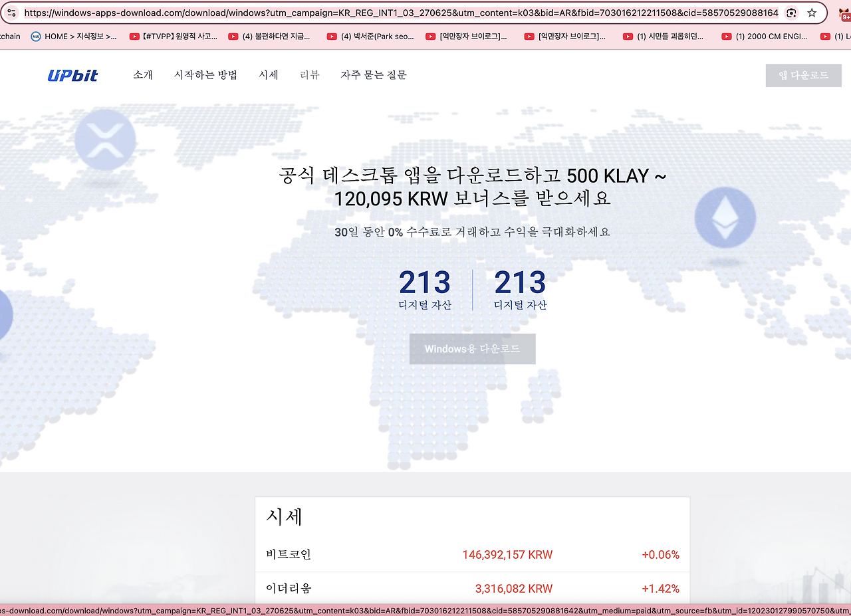Click the Google Lens search icon in the address bar
The width and height of the screenshot is (851, 616).
791,13
